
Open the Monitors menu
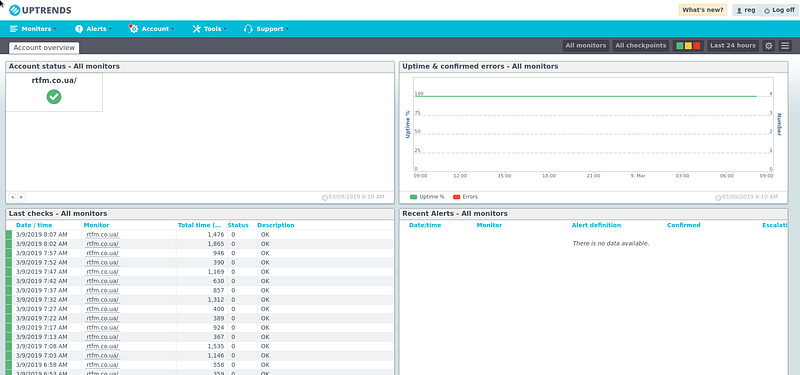tap(33, 29)
